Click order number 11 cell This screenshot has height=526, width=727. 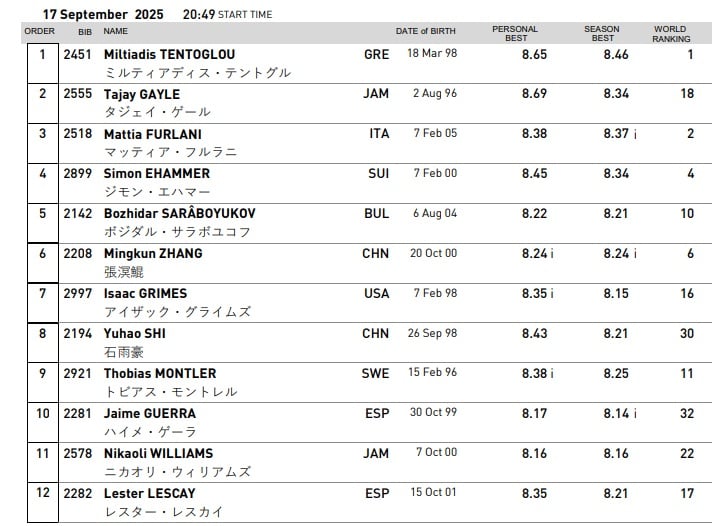point(43,462)
